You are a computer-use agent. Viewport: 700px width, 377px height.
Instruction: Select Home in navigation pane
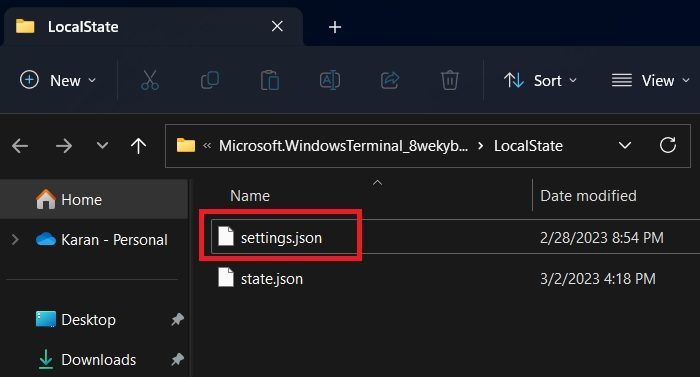click(x=94, y=199)
